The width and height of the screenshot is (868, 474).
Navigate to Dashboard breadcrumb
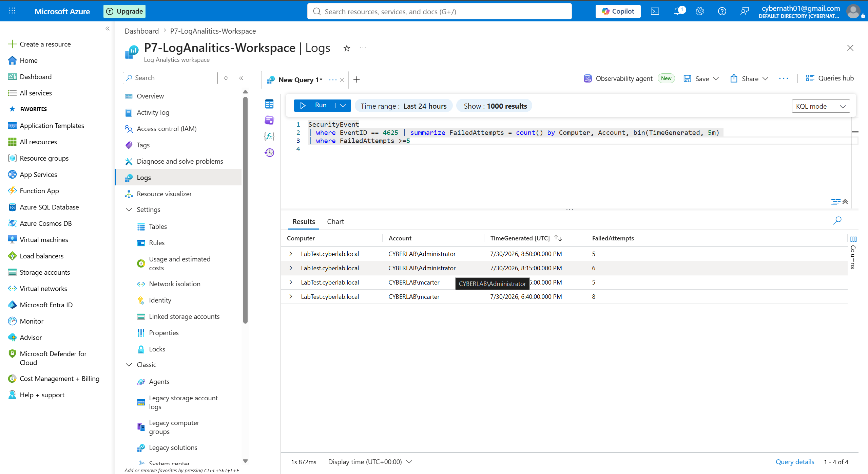click(141, 31)
